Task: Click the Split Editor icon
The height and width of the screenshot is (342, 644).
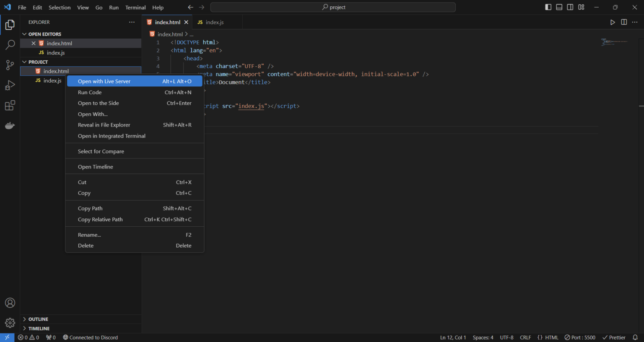Action: pos(624,22)
